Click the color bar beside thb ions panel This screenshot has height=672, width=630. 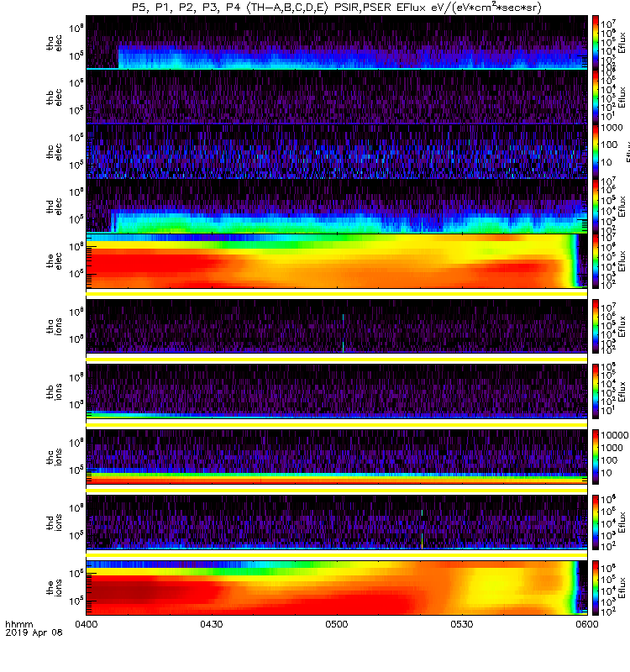pyautogui.click(x=596, y=391)
